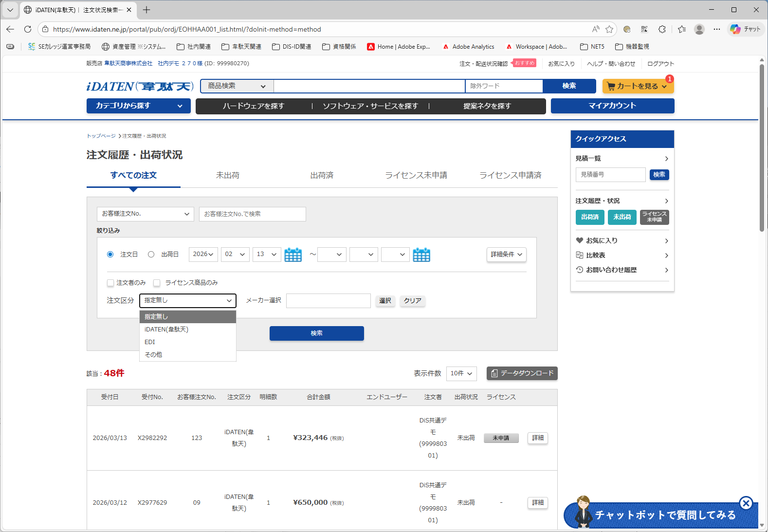Image resolution: width=768 pixels, height=532 pixels.
Task: Open the end date calendar picker
Action: [421, 255]
